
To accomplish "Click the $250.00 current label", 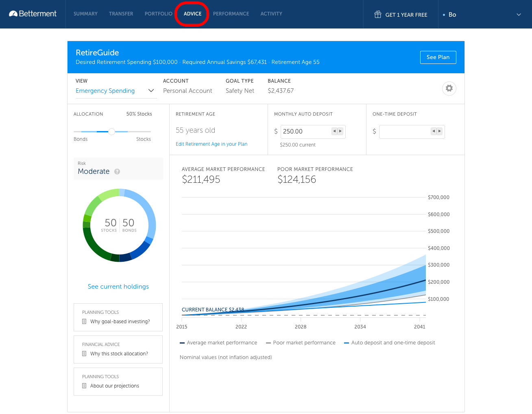I will 298,145.
